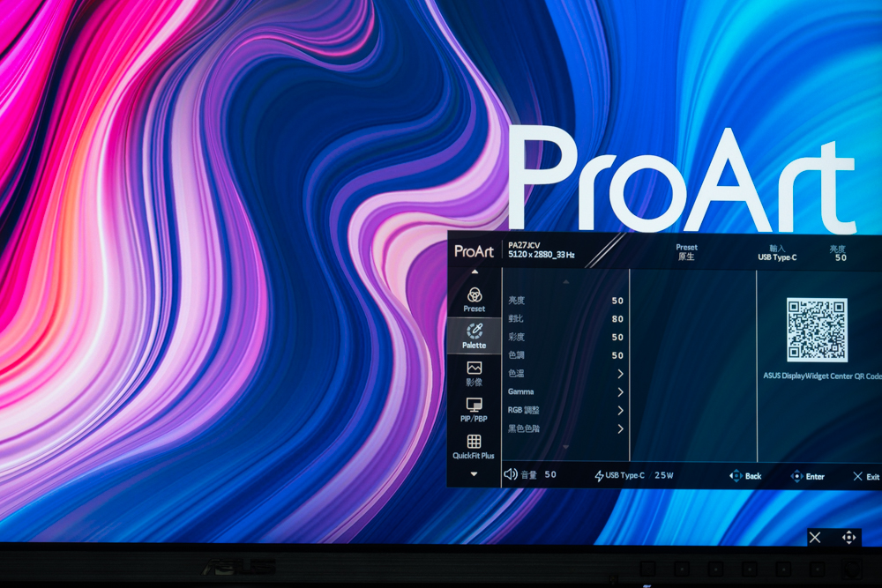The image size is (882, 588).
Task: Click the X shortcut icon below the OSD
Action: pos(814,538)
